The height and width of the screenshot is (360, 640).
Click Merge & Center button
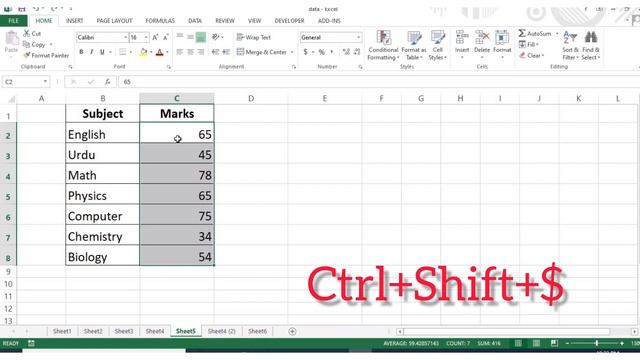[x=262, y=52]
